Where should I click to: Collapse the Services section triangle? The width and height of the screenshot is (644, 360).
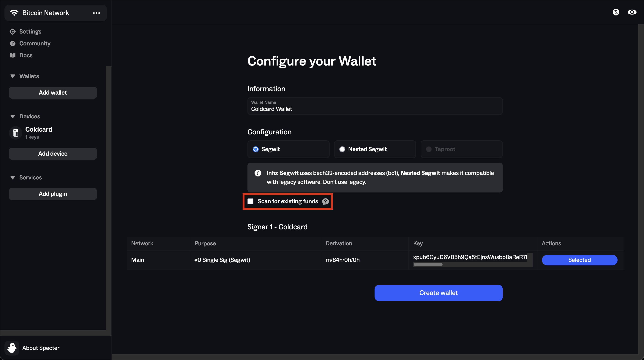click(12, 178)
